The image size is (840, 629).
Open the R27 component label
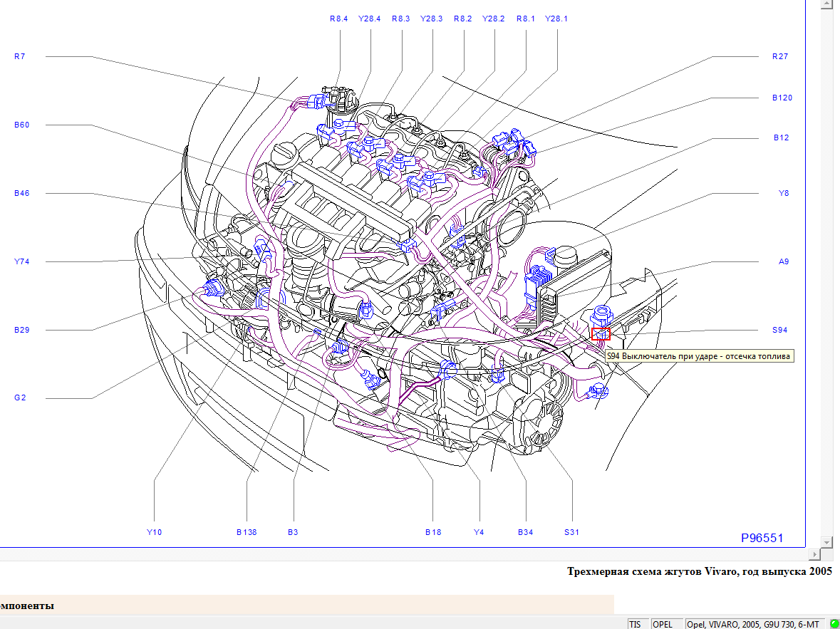click(780, 56)
